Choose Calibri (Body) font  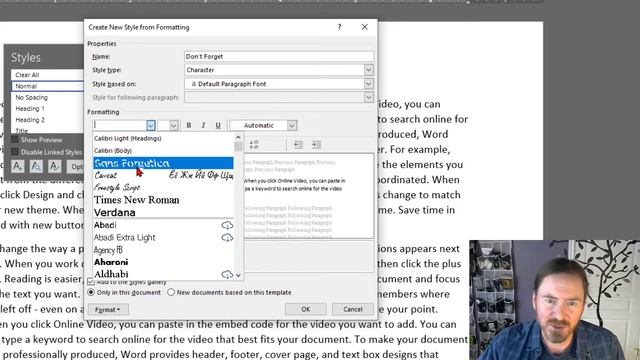(x=163, y=151)
